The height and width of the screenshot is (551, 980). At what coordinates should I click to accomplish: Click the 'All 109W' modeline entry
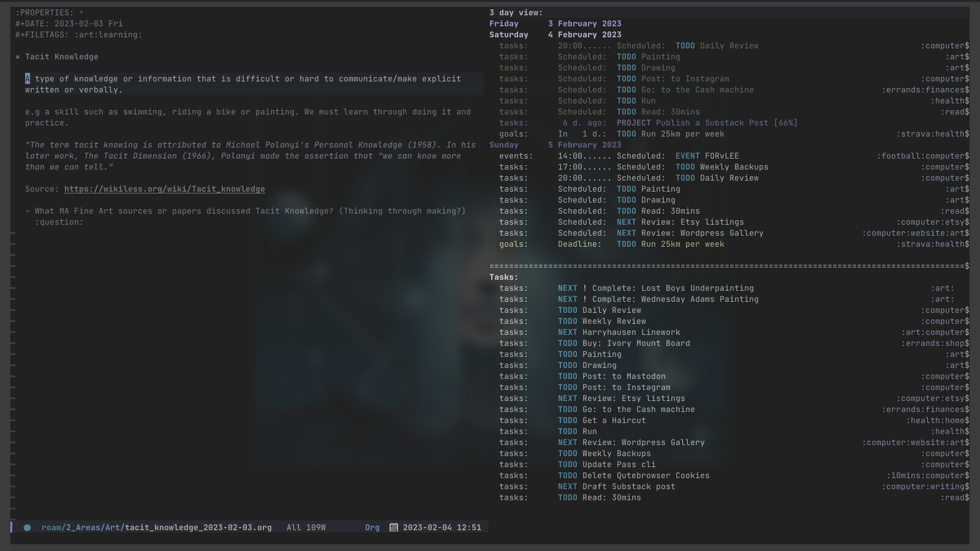pyautogui.click(x=306, y=527)
